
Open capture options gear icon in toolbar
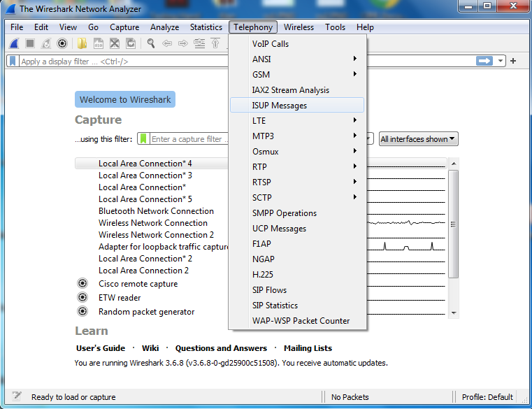tap(62, 43)
